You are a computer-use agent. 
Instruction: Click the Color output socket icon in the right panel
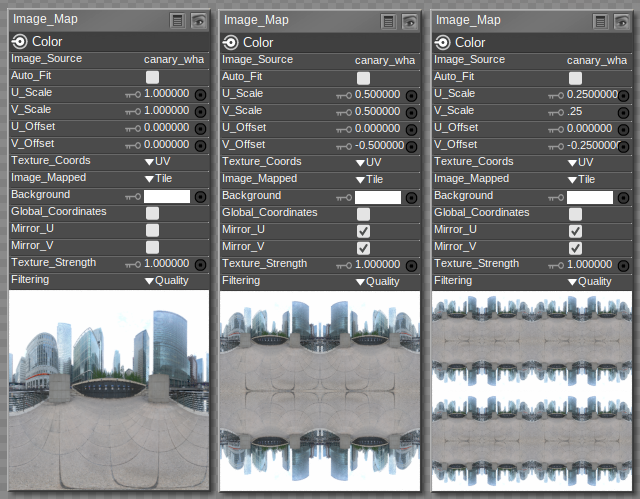[x=442, y=42]
